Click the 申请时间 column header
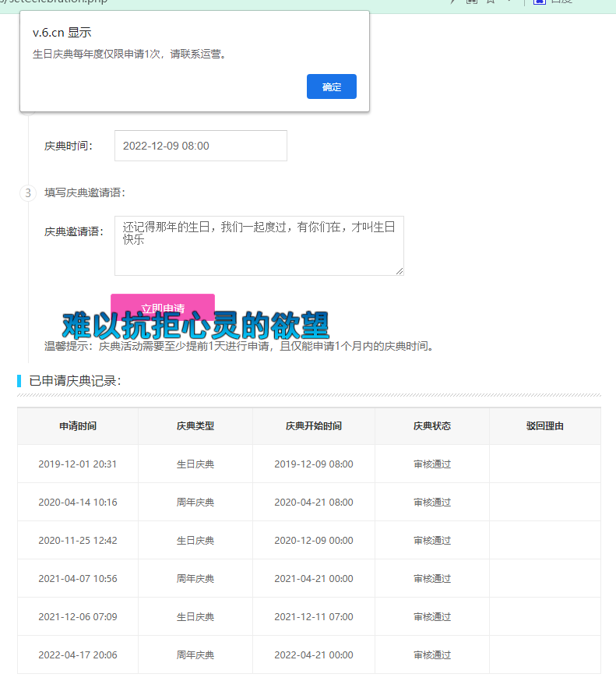The image size is (616, 695). point(78,426)
